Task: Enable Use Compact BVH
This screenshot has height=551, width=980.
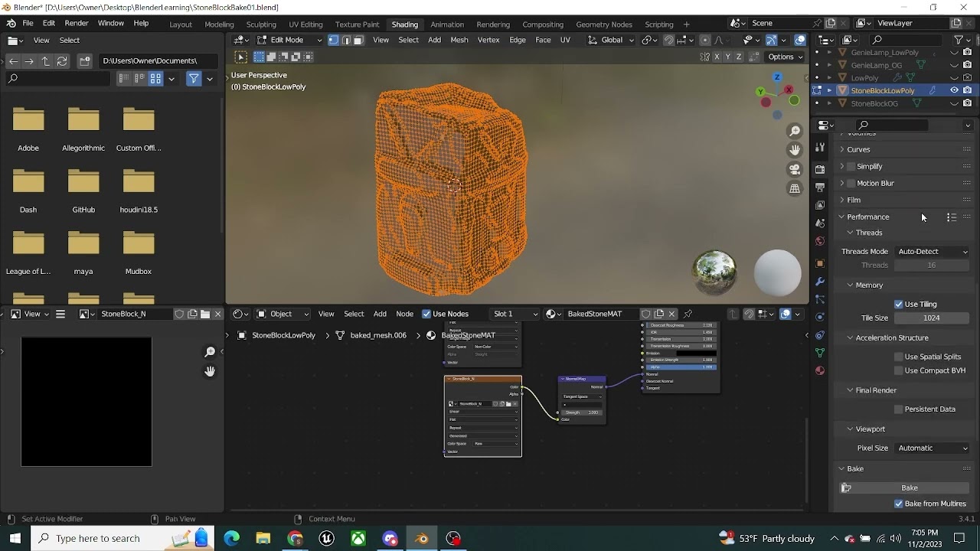Action: pos(899,370)
